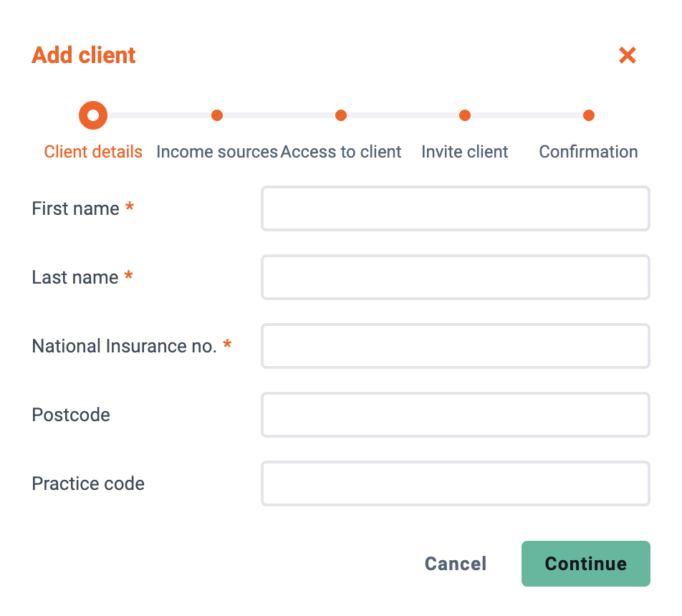Select the Invite client step dot

coord(465,115)
